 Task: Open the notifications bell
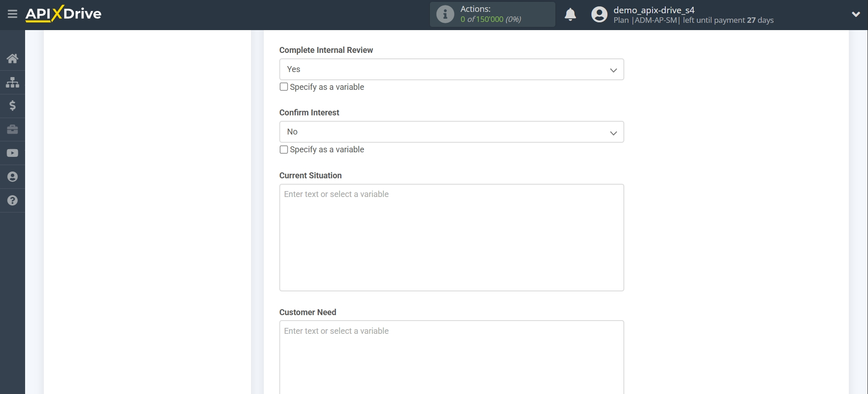(x=570, y=15)
